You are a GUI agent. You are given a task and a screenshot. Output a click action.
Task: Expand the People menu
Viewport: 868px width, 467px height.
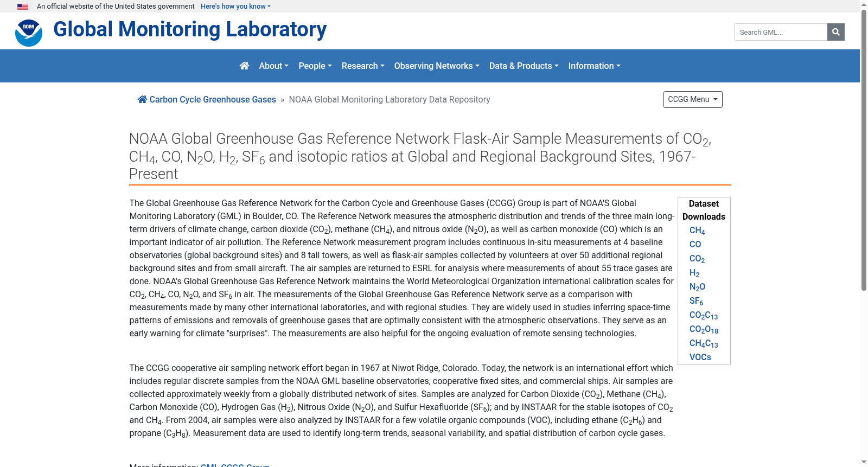315,66
